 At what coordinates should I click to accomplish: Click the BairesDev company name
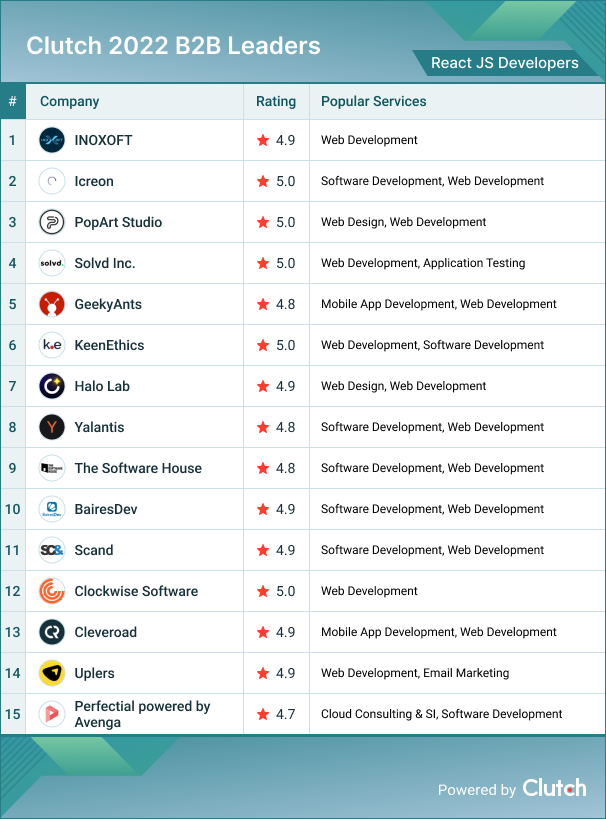point(106,509)
